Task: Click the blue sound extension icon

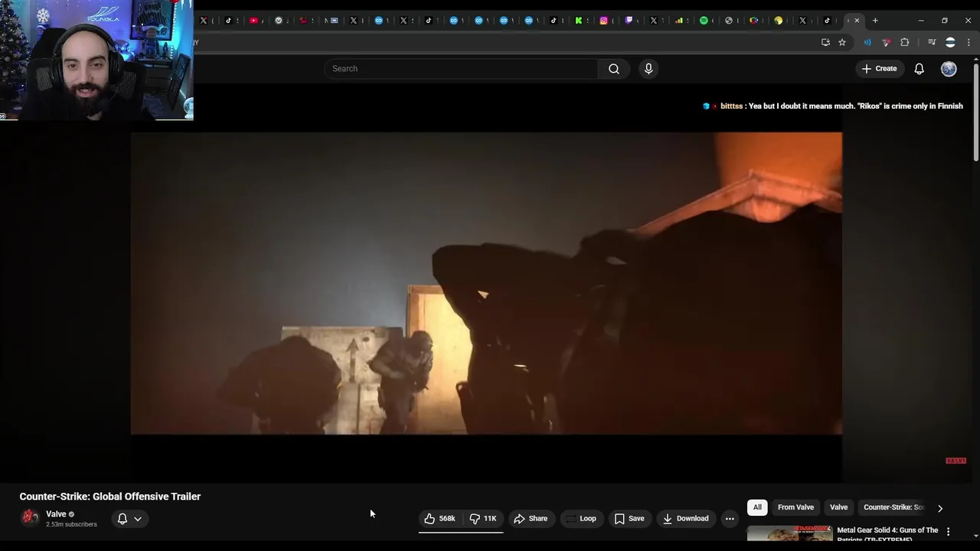Action: [867, 43]
